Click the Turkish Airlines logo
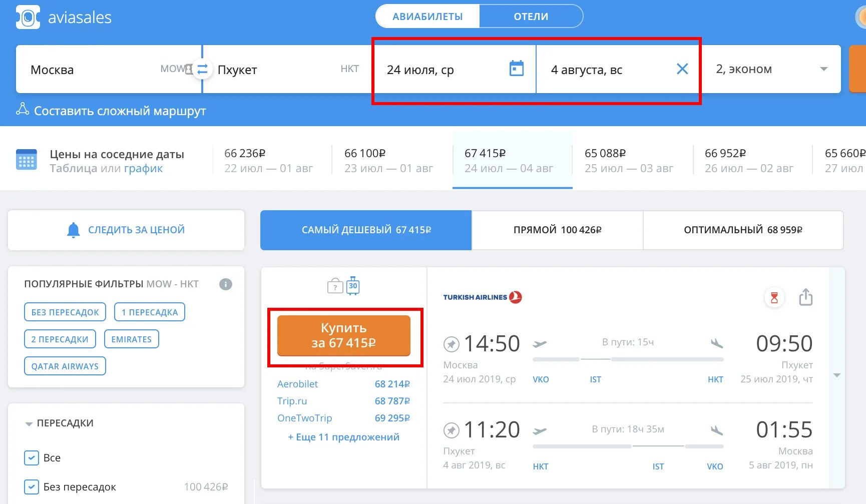This screenshot has height=504, width=866. tap(483, 297)
